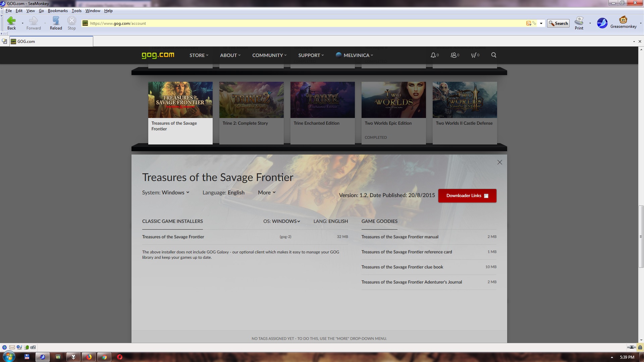Open address bar history dropdown arrow

541,23
